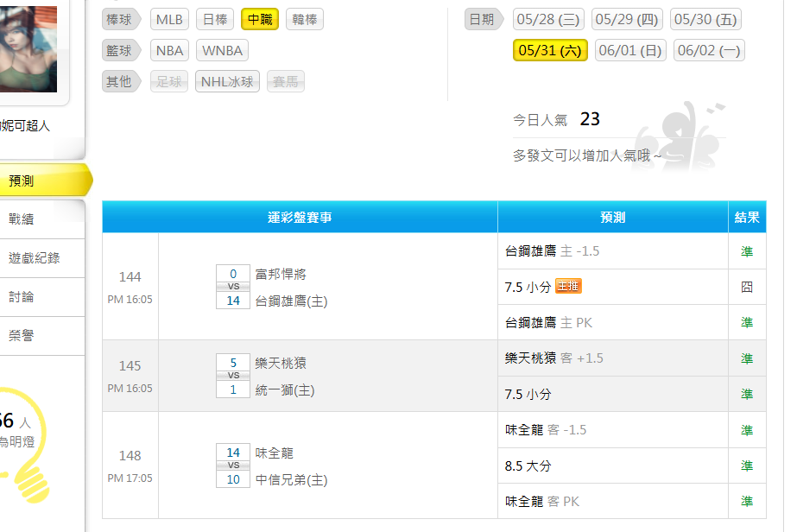
Task: Choose the WNBA basketball filter
Action: pyautogui.click(x=222, y=51)
